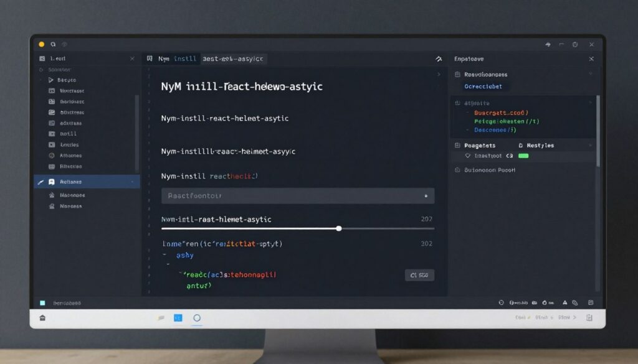Toggle the green switch beside Inasfioot

pyautogui.click(x=523, y=156)
